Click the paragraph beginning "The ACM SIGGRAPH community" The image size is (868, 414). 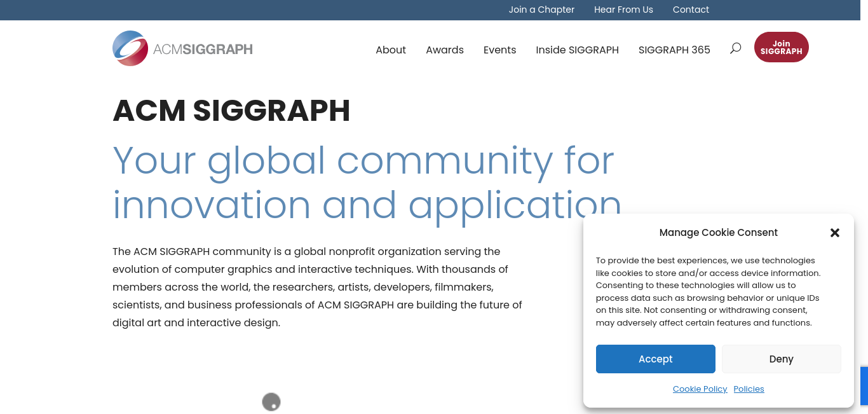click(x=317, y=287)
